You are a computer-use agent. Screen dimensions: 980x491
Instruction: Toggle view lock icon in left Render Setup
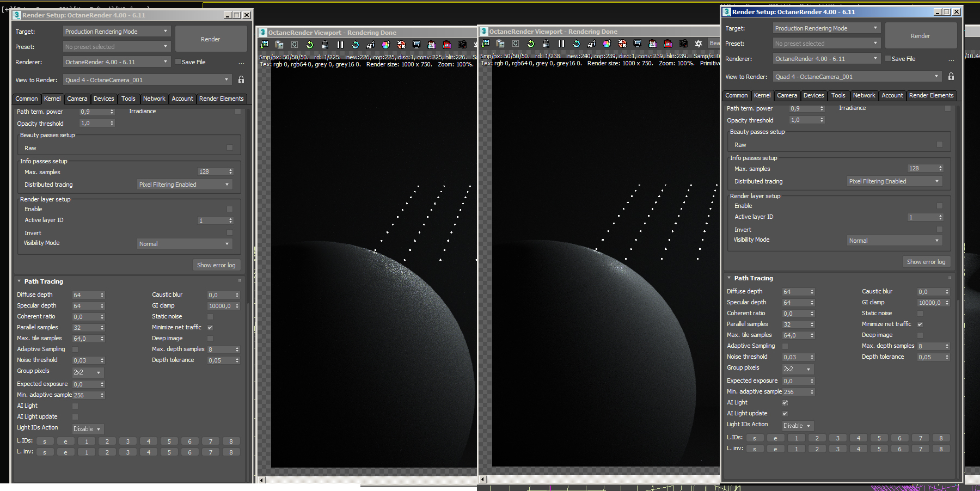241,80
